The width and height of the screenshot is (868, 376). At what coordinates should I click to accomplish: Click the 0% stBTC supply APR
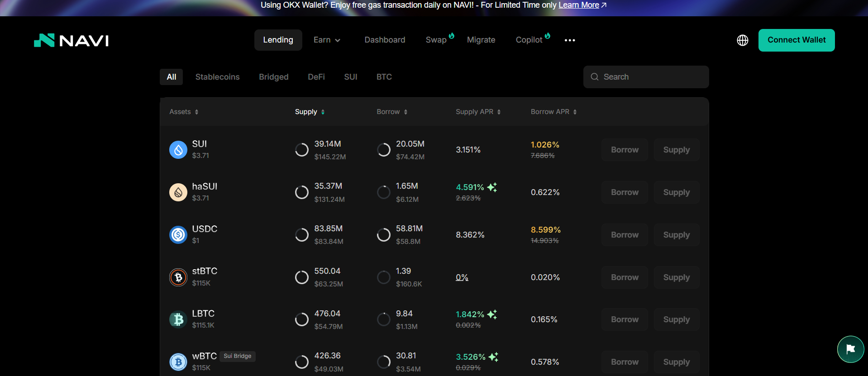[462, 277]
